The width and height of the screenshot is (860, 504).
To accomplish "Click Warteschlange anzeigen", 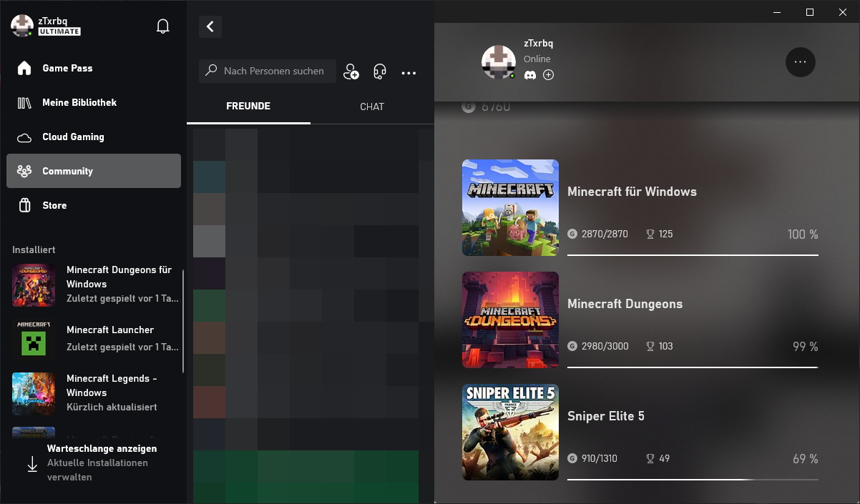I will click(102, 448).
